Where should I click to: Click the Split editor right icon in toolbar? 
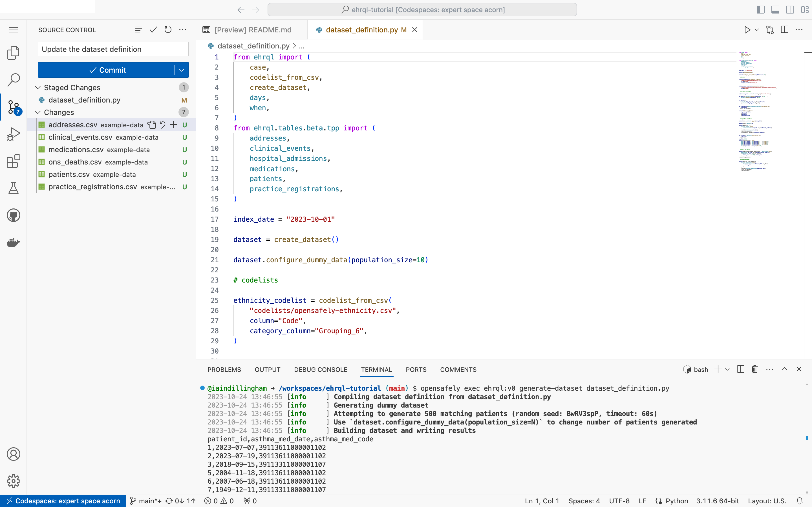784,30
